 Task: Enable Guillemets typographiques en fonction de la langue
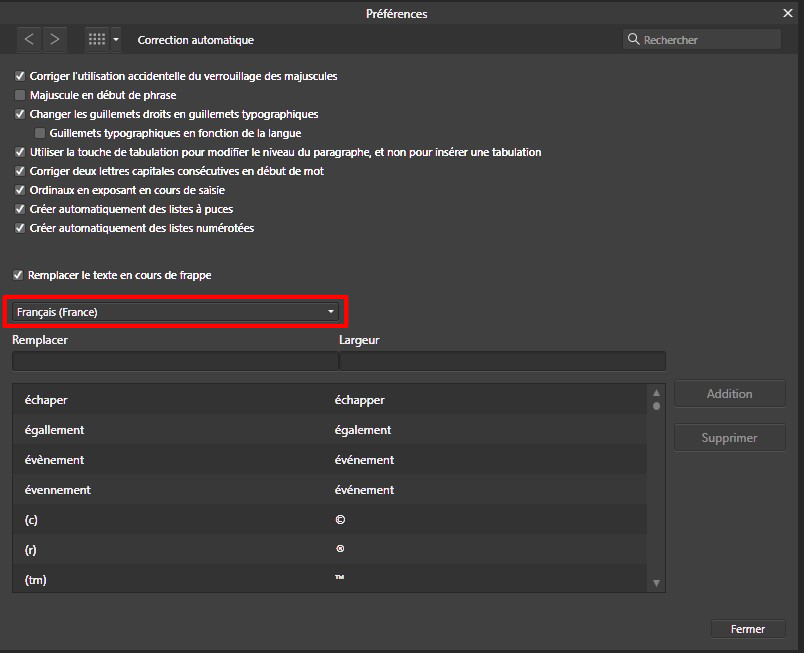point(40,133)
